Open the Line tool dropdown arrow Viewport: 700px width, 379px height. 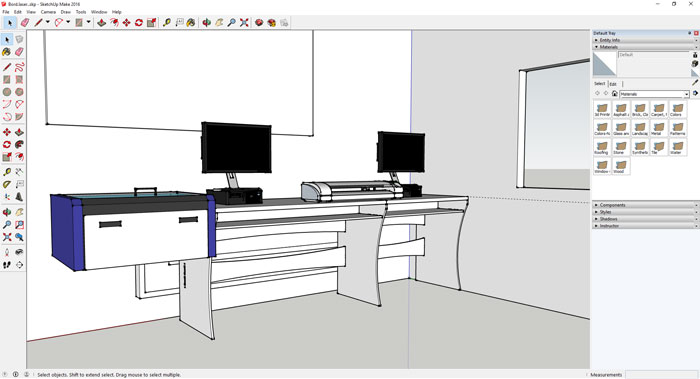click(47, 22)
